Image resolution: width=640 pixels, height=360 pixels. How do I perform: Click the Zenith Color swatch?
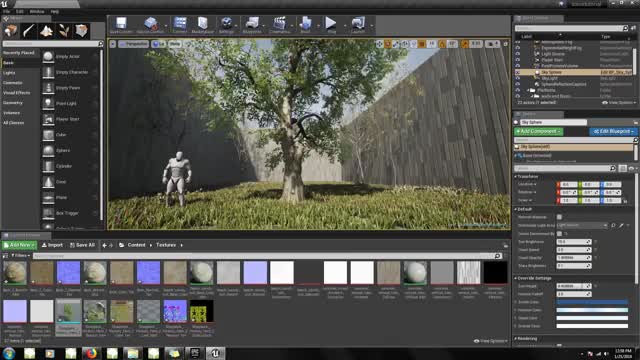click(592, 302)
